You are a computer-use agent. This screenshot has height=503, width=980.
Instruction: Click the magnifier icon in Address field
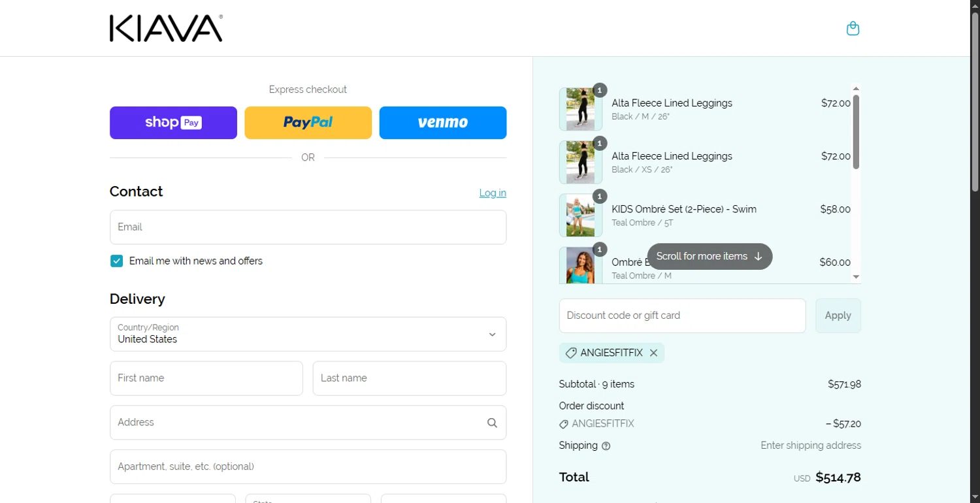tap(492, 423)
